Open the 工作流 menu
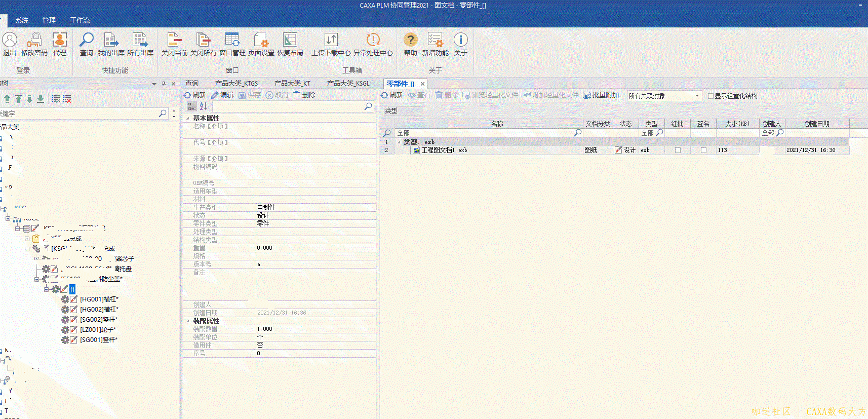The width and height of the screenshot is (868, 419). (80, 20)
